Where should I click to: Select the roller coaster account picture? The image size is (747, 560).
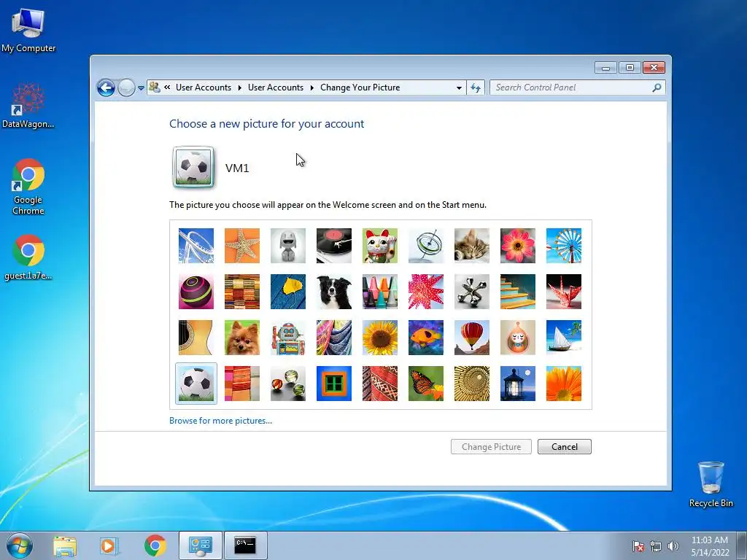(x=196, y=246)
